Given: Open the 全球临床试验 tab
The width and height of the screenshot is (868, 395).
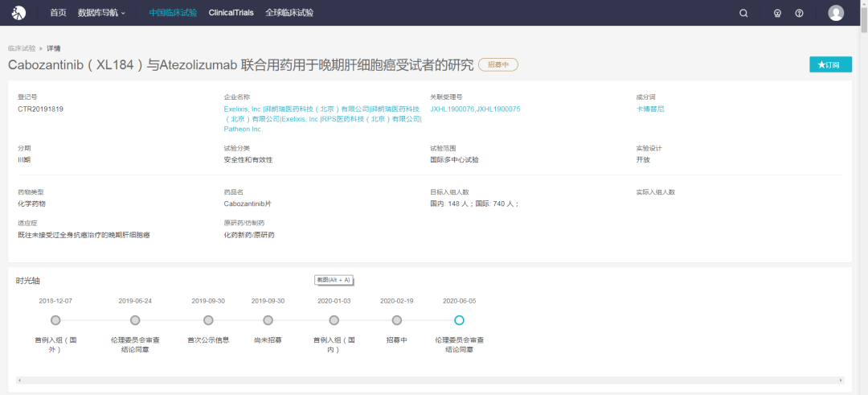Looking at the screenshot, I should coord(289,13).
